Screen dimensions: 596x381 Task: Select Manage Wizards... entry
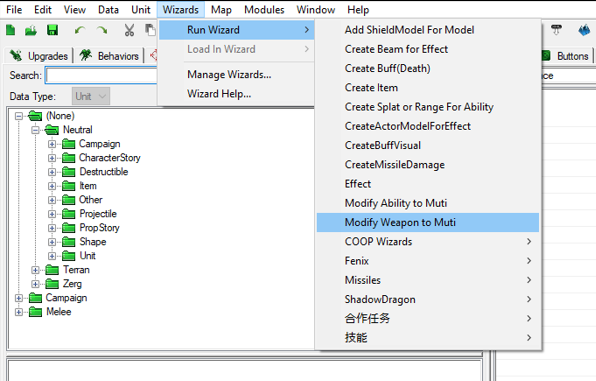(x=236, y=75)
